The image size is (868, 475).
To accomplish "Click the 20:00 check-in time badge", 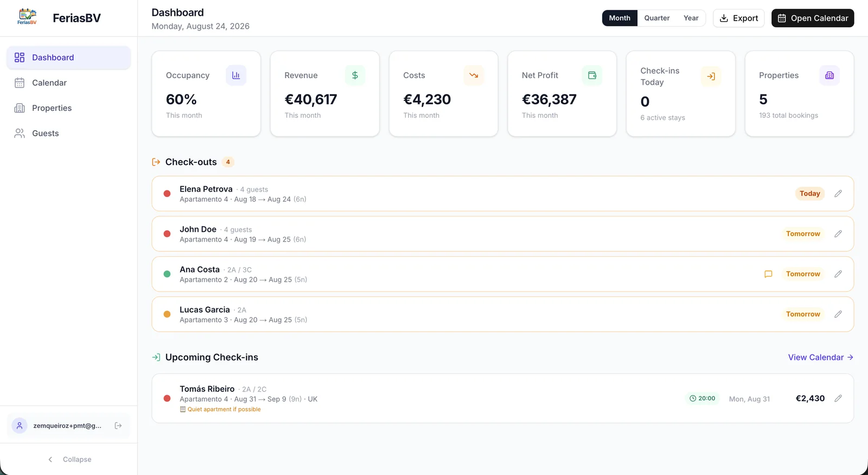I will (703, 398).
